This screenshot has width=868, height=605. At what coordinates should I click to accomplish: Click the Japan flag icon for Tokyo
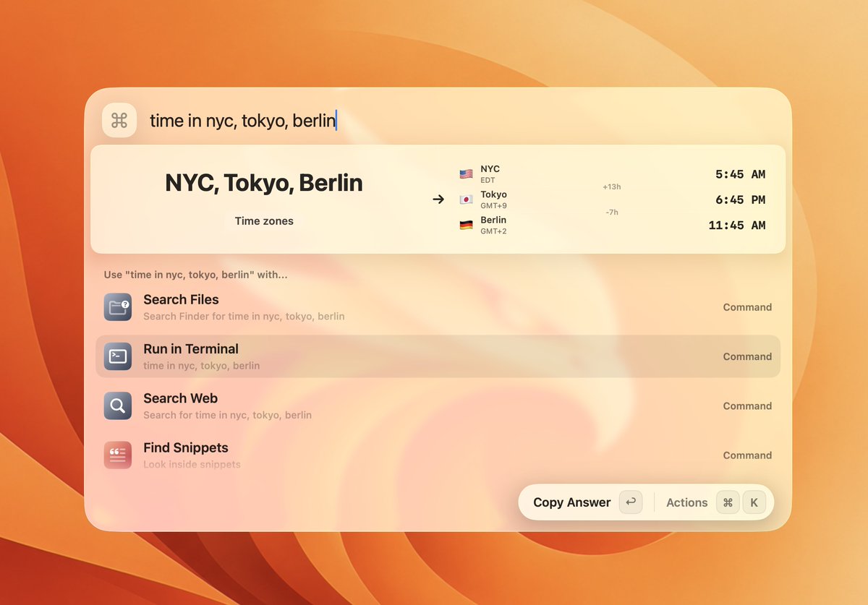(x=466, y=199)
